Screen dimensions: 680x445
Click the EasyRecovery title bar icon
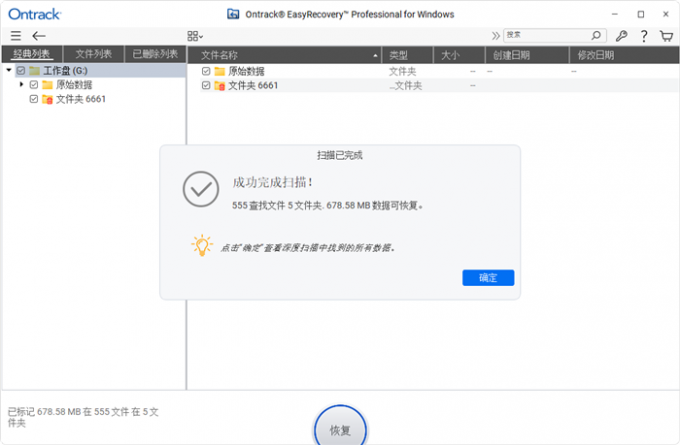(233, 14)
